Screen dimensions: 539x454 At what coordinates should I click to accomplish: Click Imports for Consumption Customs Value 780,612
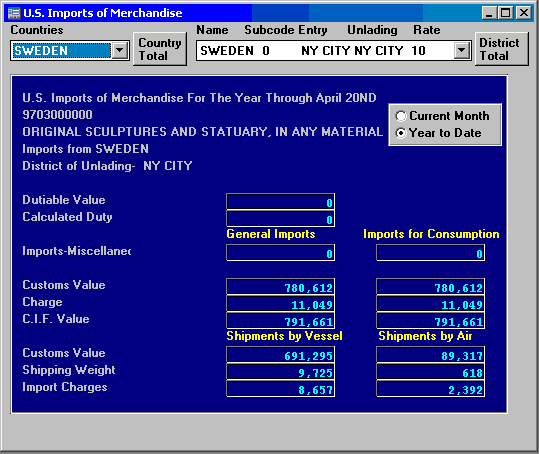click(x=430, y=287)
